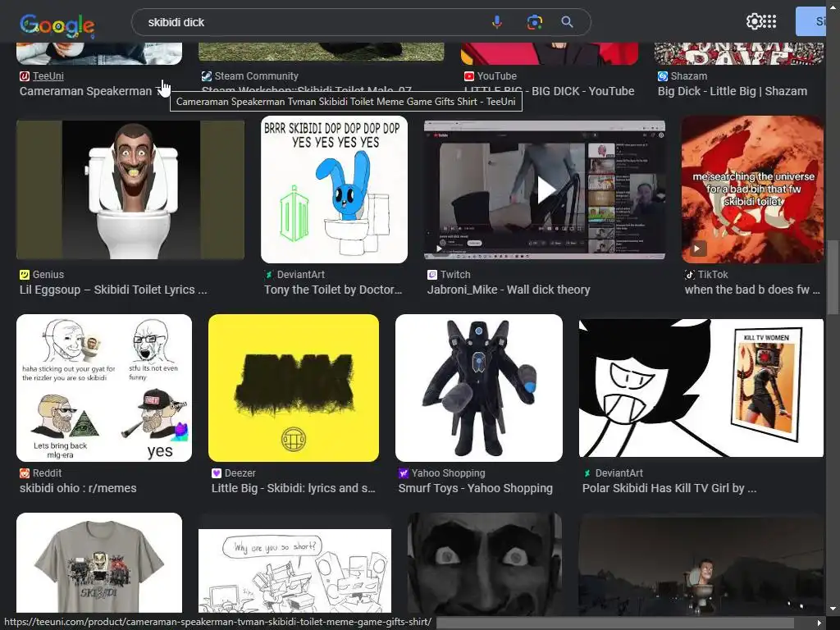Open Big Dick - Little Big Shazam title
The width and height of the screenshot is (840, 630).
tap(733, 91)
